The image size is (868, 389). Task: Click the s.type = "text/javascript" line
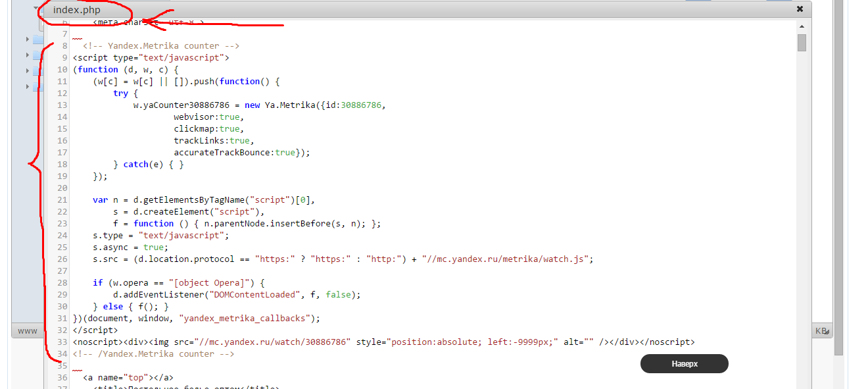pos(161,236)
